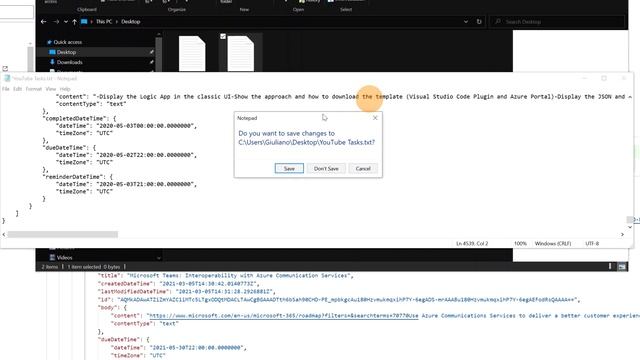640x360 pixels.
Task: Click the Ln 4539, Col 2 status
Action: [x=472, y=244]
